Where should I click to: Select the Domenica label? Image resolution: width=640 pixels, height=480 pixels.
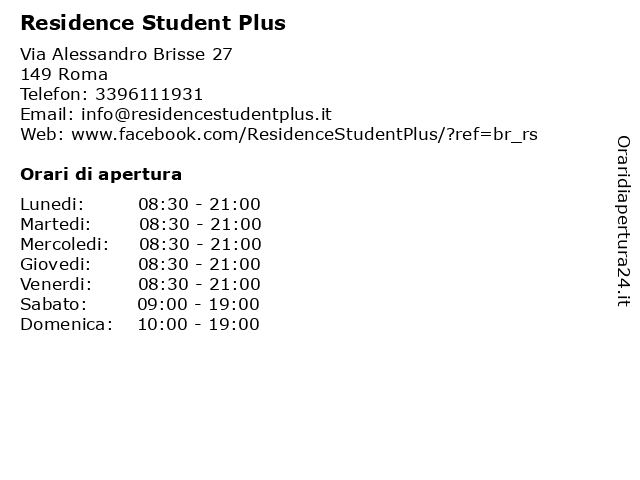pyautogui.click(x=66, y=324)
